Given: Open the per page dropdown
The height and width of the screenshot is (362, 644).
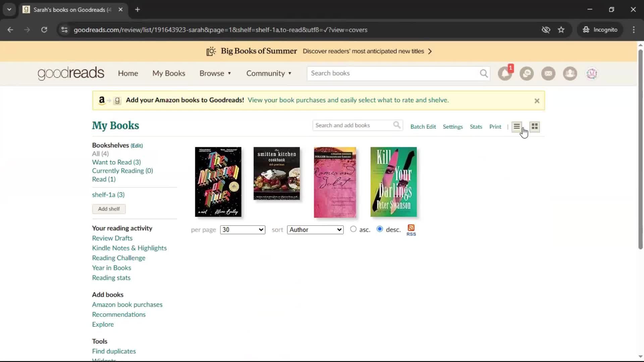Looking at the screenshot, I should point(243,230).
